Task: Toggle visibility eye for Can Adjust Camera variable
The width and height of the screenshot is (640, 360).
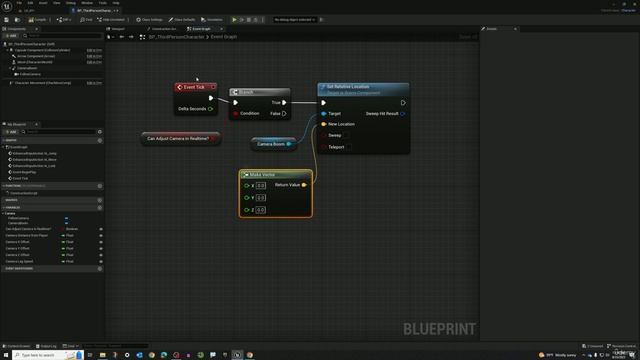Action: pyautogui.click(x=101, y=229)
